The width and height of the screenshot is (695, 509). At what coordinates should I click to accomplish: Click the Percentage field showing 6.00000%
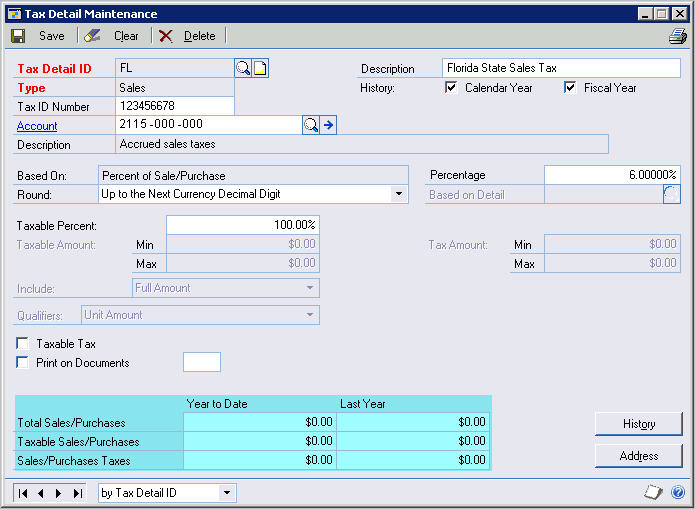point(612,175)
